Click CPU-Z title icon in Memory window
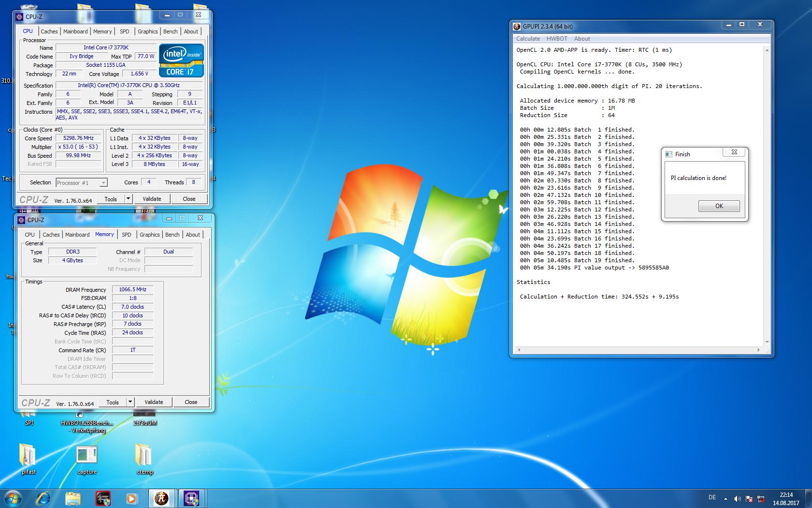The width and height of the screenshot is (812, 508). click(21, 220)
